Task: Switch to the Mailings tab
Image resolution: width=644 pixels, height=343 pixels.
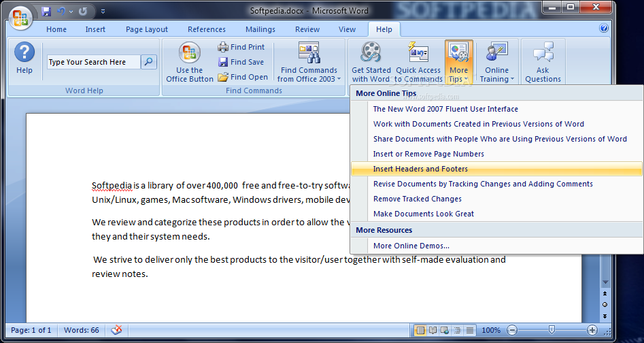Action: click(x=260, y=29)
